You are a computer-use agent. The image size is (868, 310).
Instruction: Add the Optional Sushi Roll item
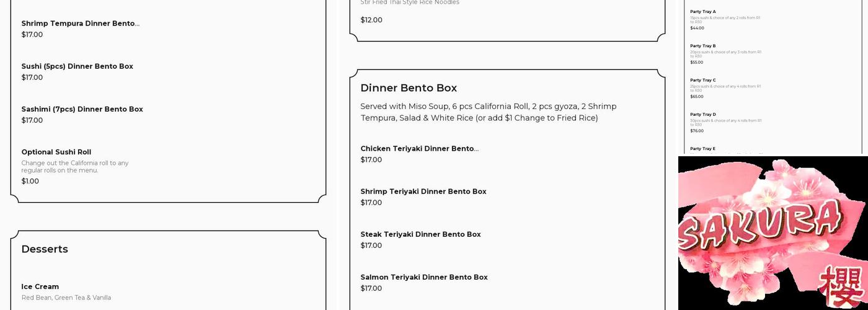tap(56, 152)
